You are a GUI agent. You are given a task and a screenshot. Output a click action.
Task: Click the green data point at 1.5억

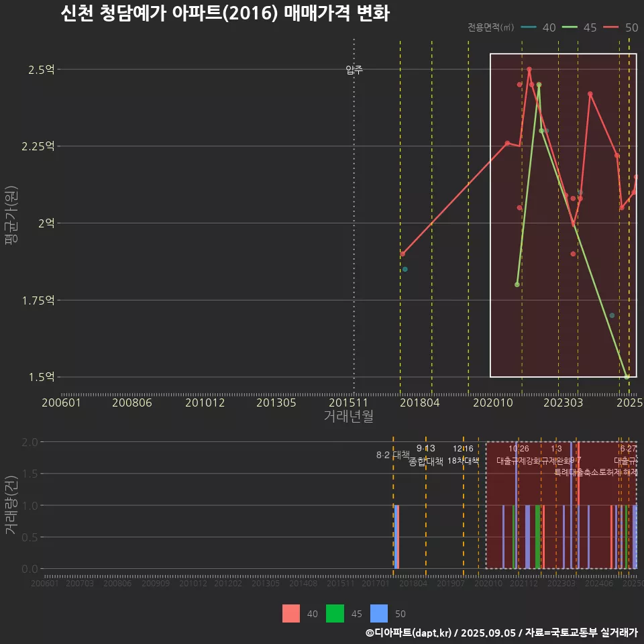pyautogui.click(x=627, y=377)
